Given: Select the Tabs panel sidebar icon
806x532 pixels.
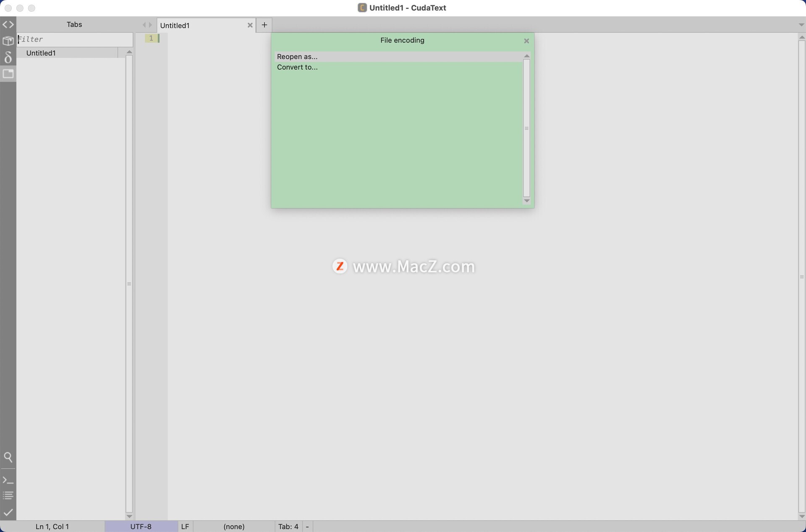Looking at the screenshot, I should point(8,74).
